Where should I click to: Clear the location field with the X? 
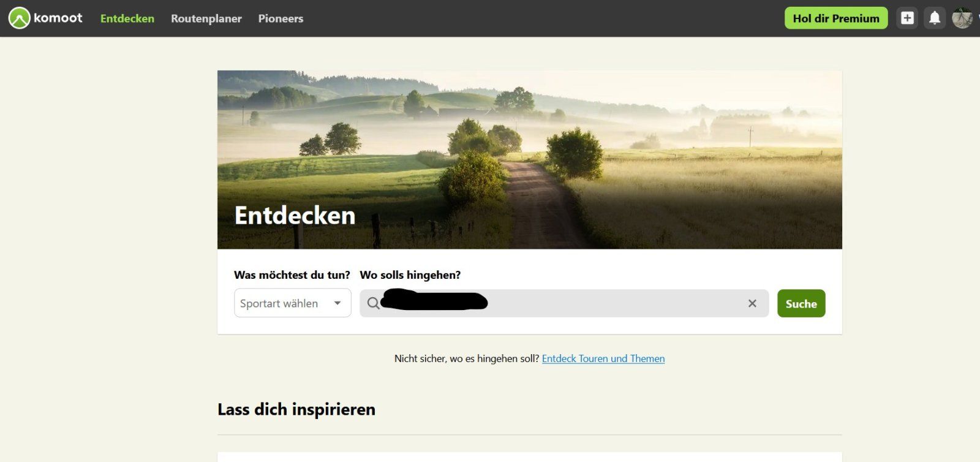coord(752,303)
